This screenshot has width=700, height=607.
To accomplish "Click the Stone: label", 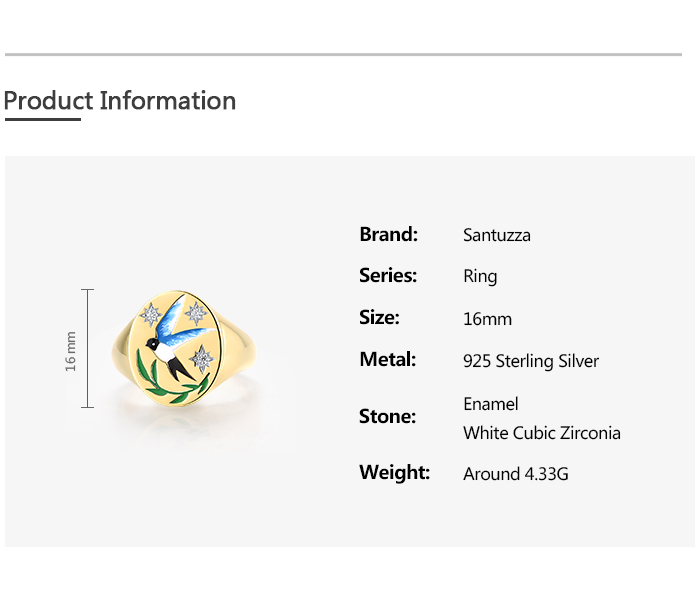I will (x=387, y=417).
